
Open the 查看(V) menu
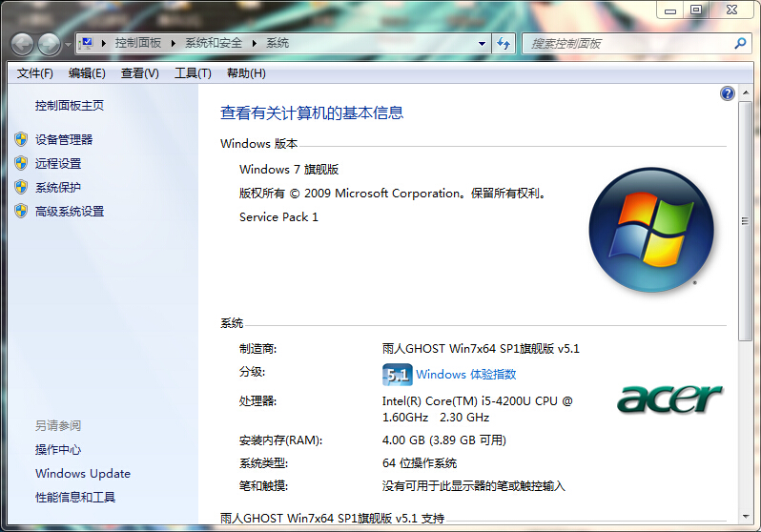point(140,73)
